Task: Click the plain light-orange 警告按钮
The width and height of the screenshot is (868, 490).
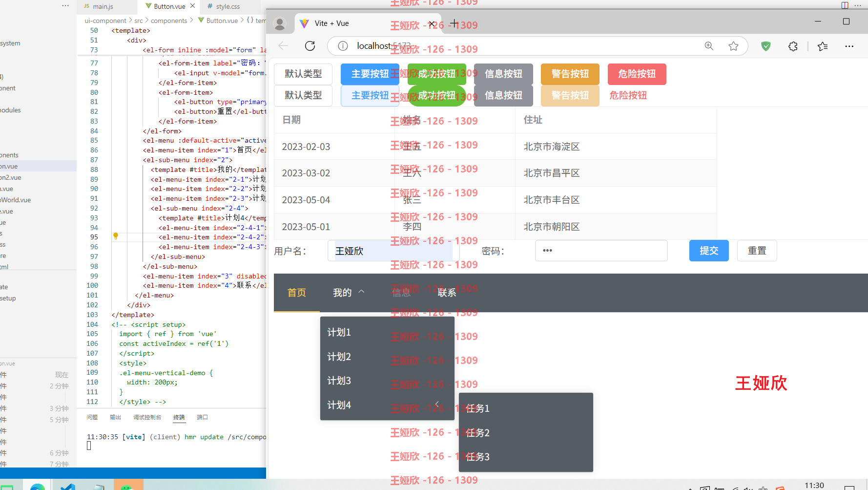Action: pos(570,95)
